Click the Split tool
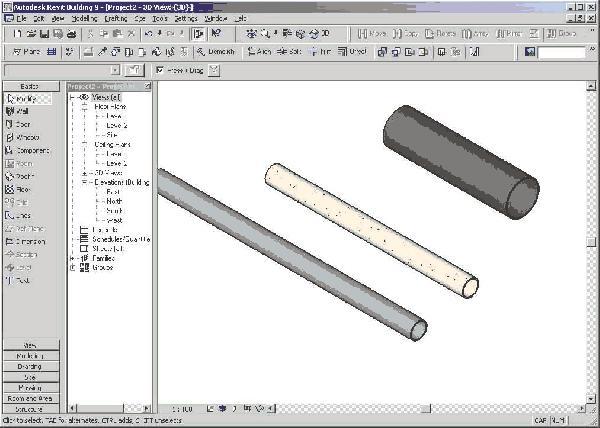Image resolution: width=600 pixels, height=428 pixels. pyautogui.click(x=290, y=52)
